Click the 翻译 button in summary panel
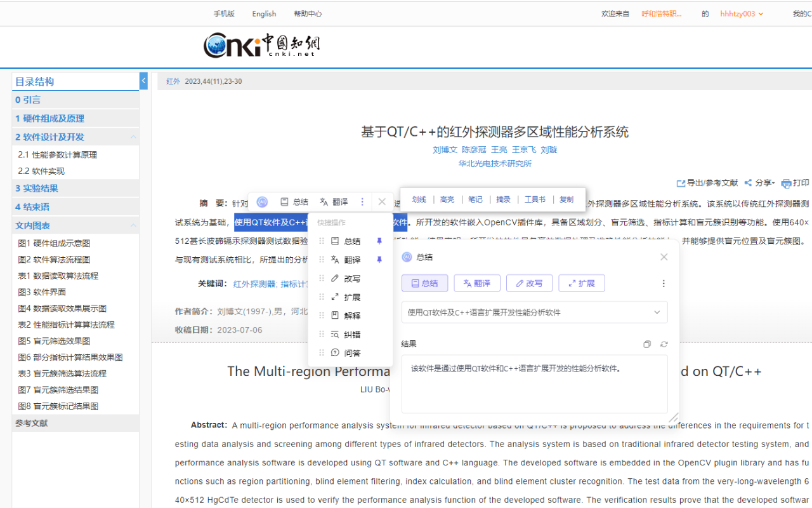 (x=477, y=283)
